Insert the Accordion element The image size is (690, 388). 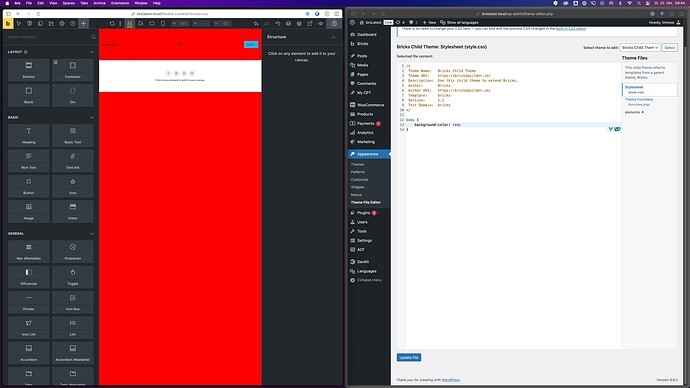(x=29, y=353)
